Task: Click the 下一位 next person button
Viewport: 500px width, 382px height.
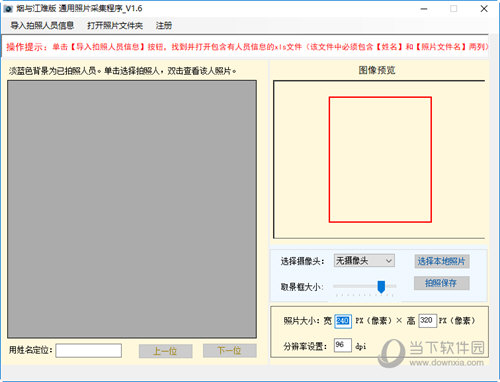Action: (x=230, y=351)
